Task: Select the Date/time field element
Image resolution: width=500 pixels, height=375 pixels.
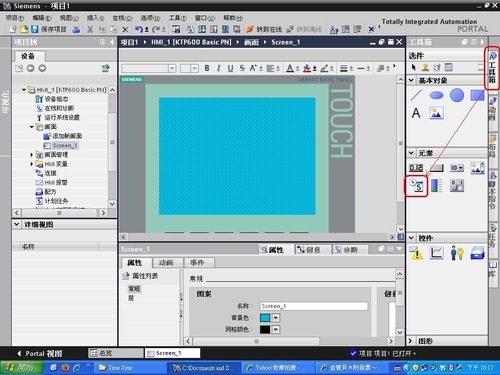Action: pos(416,186)
